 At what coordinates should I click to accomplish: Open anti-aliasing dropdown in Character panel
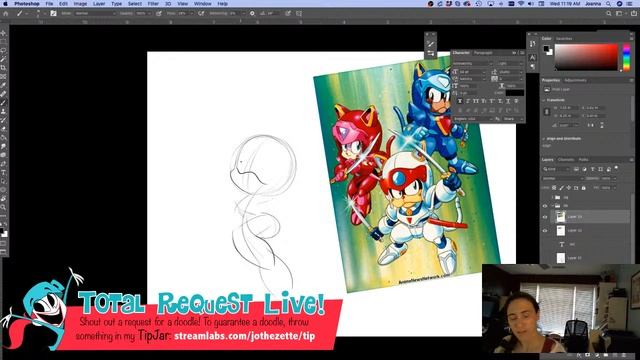click(513, 119)
